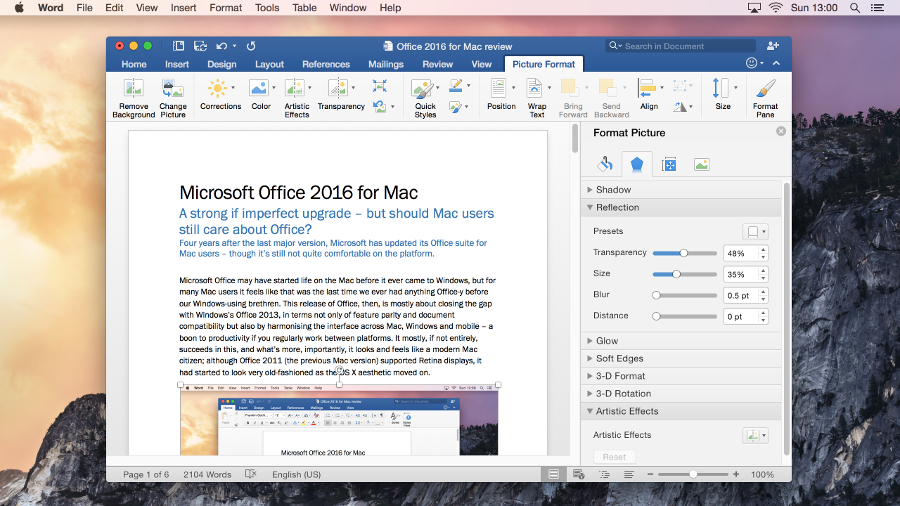Select the Artistic Effects ribbon icon

click(x=294, y=88)
